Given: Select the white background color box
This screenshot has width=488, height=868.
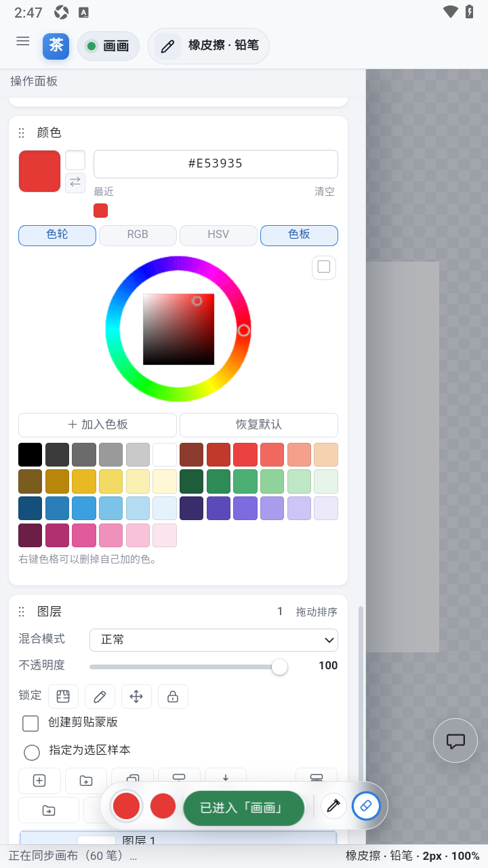Looking at the screenshot, I should click(75, 161).
